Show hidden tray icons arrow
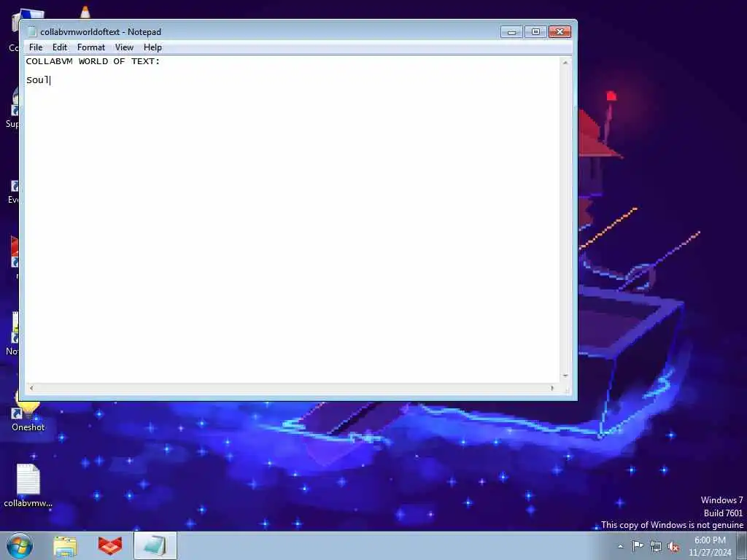Viewport: 747px width, 560px height. pyautogui.click(x=620, y=546)
